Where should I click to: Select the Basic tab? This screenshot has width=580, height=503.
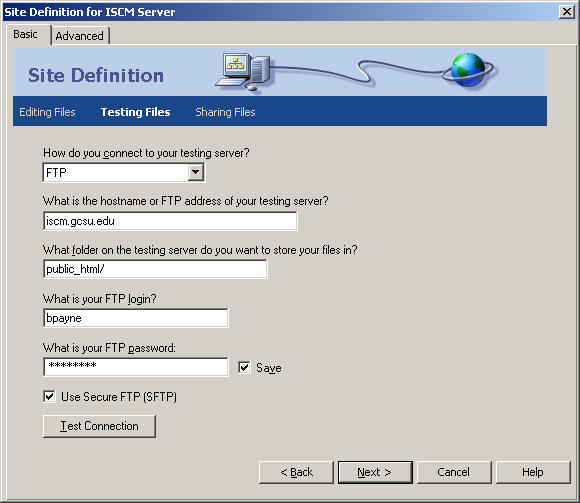(x=26, y=34)
